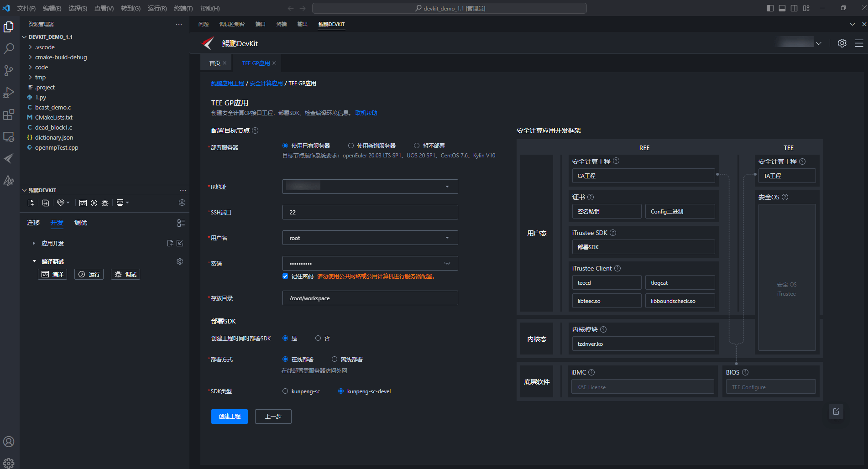The height and width of the screenshot is (469, 868).
Task: Click the feedback edit icon at the bottom right
Action: 836,412
